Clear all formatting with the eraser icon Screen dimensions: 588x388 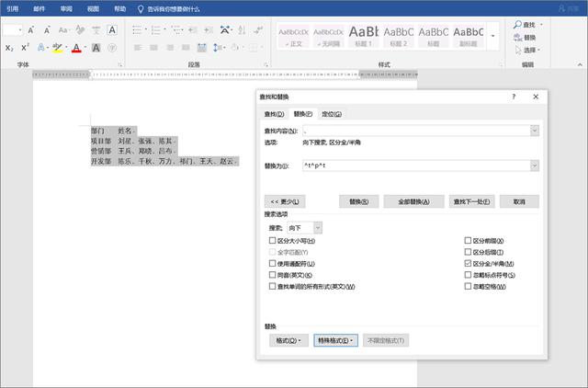[x=80, y=30]
